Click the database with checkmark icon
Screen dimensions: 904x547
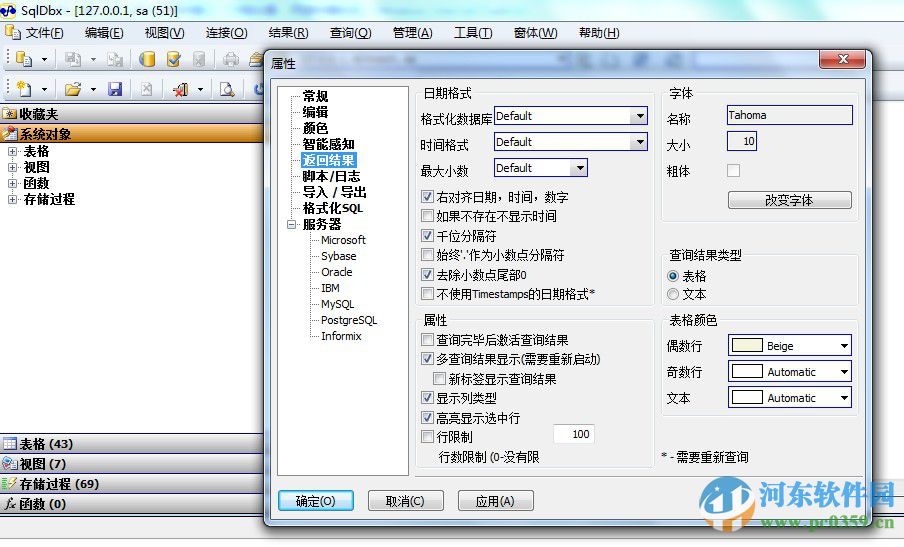173,59
